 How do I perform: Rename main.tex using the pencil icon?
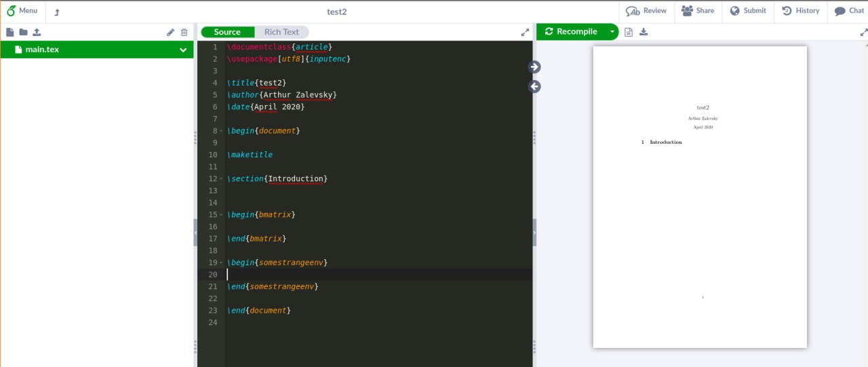tap(171, 32)
